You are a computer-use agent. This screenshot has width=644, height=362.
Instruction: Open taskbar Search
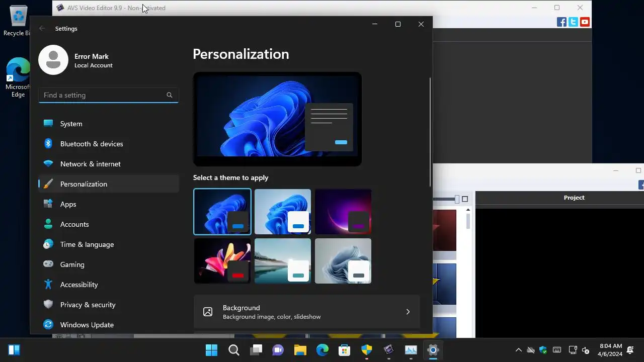click(234, 350)
